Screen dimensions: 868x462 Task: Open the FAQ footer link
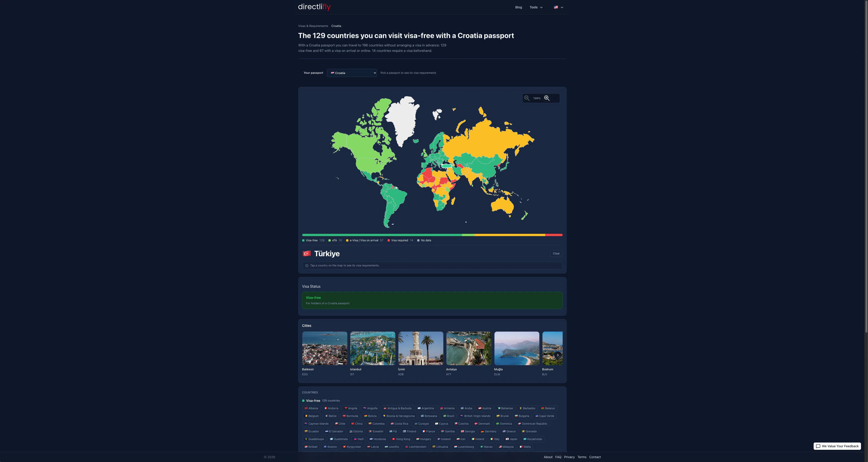coord(558,457)
